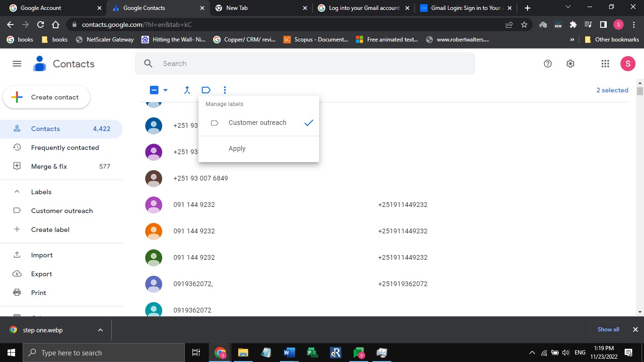Open the three-dot more actions menu
Viewport: 644px width, 362px height.
(x=225, y=90)
